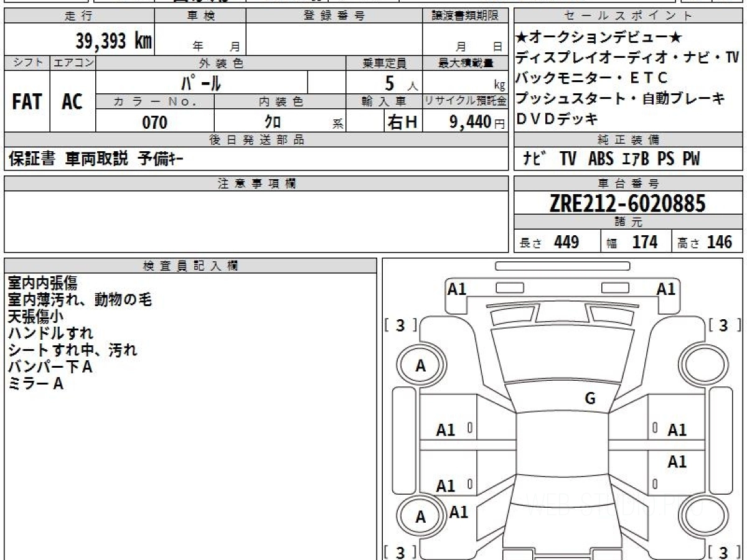Select the DVDデッキ line

[x=557, y=118]
